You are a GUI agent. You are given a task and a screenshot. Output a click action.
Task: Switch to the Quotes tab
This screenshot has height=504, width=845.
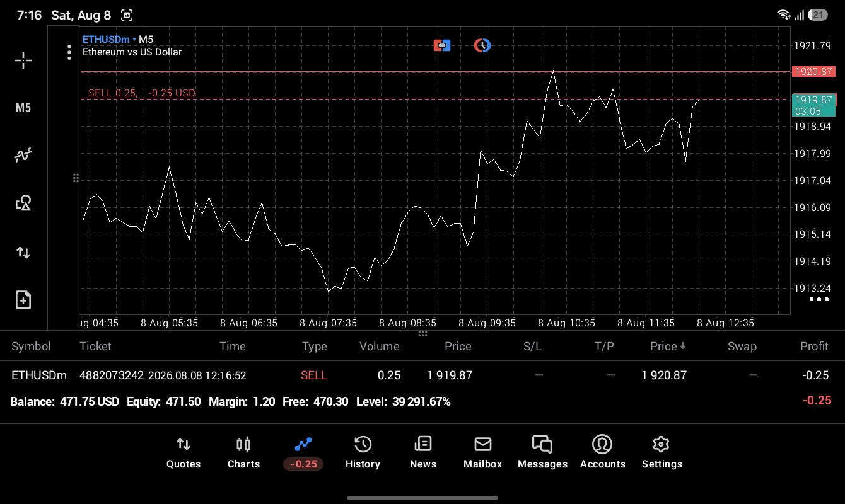click(x=184, y=453)
